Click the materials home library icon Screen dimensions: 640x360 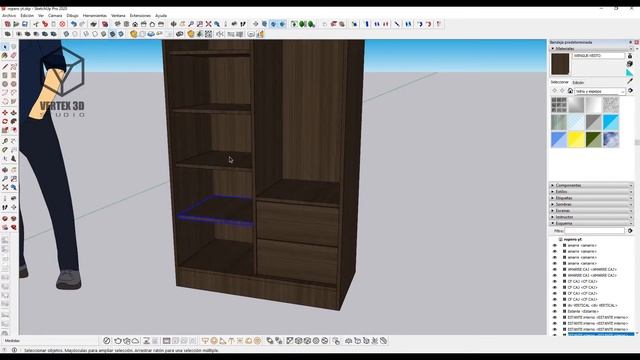tap(570, 91)
